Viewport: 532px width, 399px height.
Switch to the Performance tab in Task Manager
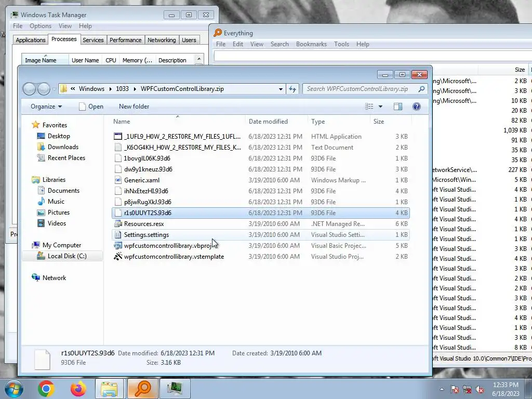126,40
